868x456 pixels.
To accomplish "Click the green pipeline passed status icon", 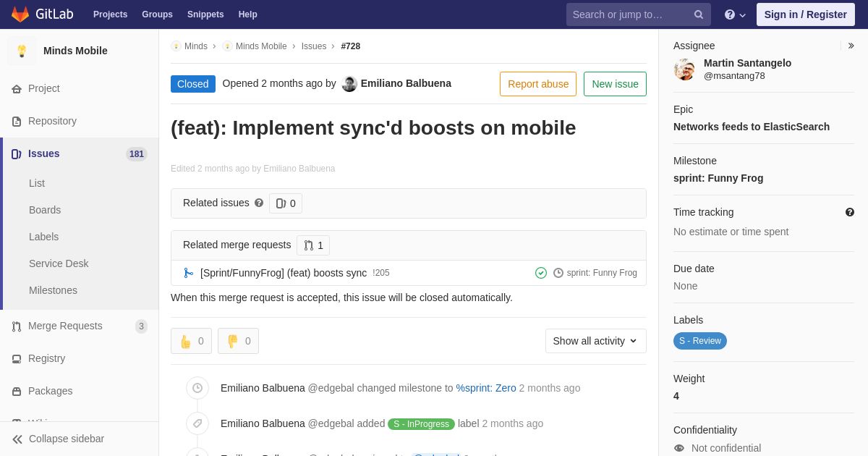I will click(541, 273).
